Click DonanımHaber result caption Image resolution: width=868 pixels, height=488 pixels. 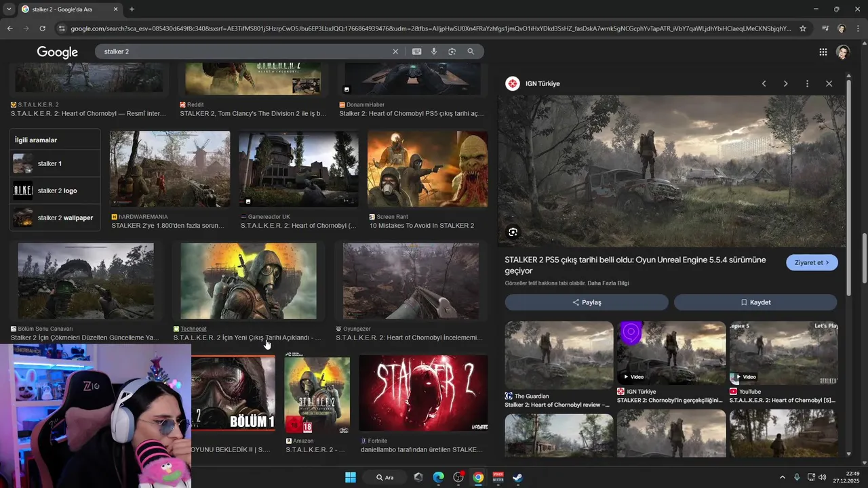(411, 114)
